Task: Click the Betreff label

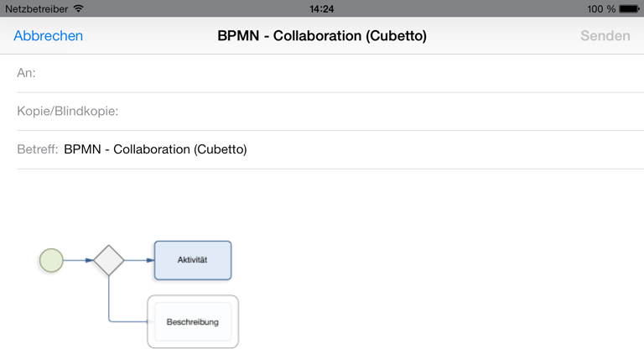Action: (38, 149)
